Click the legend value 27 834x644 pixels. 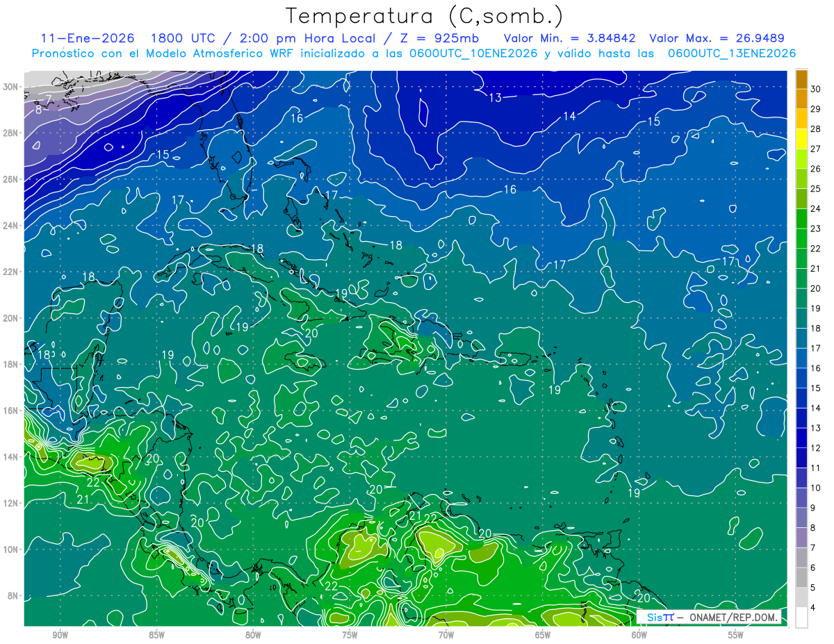[x=816, y=149]
